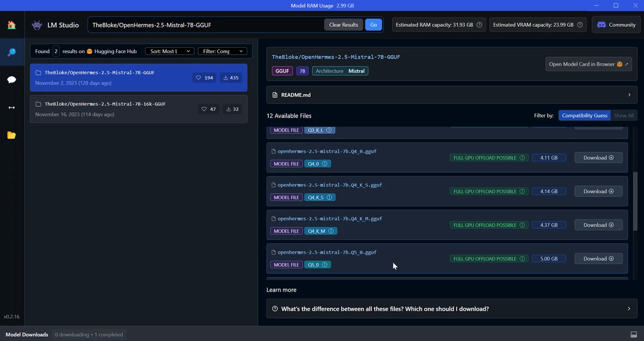Open Local Server double-arrow sidebar icon
644x341 pixels.
coord(11,107)
